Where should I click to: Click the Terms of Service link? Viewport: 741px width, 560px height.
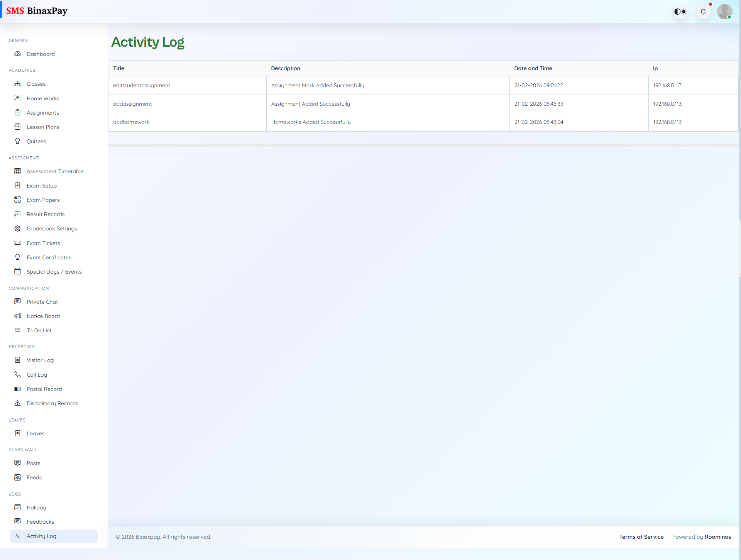click(x=641, y=536)
